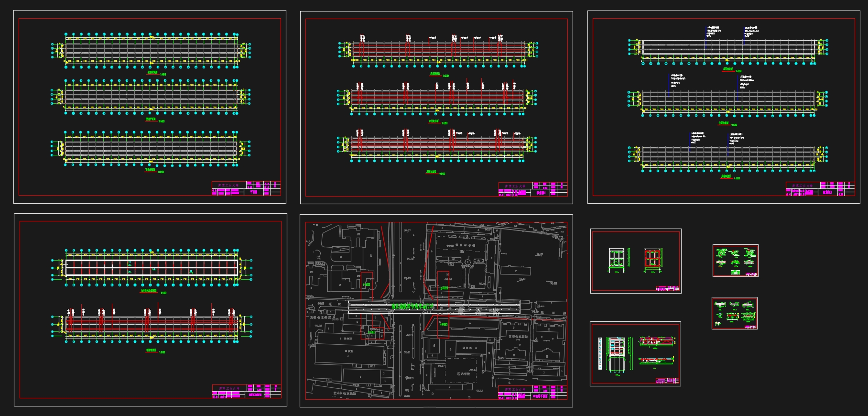This screenshot has width=868, height=416.
Task: Select the white-outlined plan in the two-plan sheet
Action: tap(151, 268)
